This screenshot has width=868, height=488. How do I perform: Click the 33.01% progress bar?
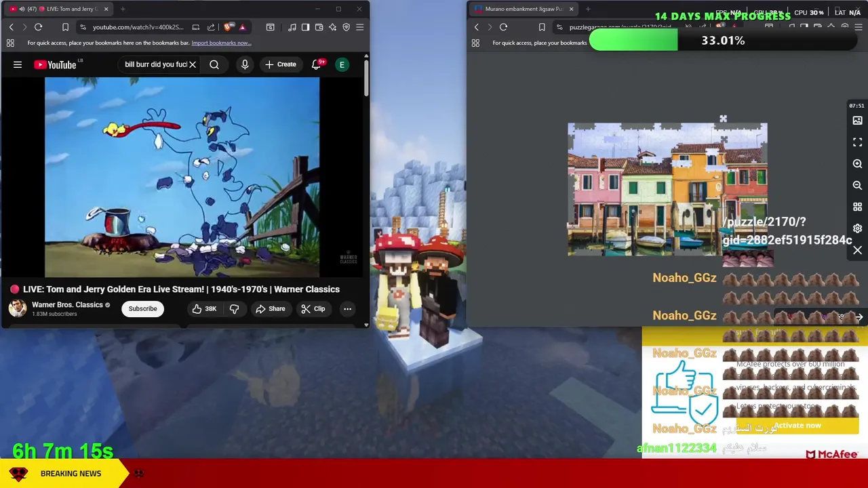[723, 41]
